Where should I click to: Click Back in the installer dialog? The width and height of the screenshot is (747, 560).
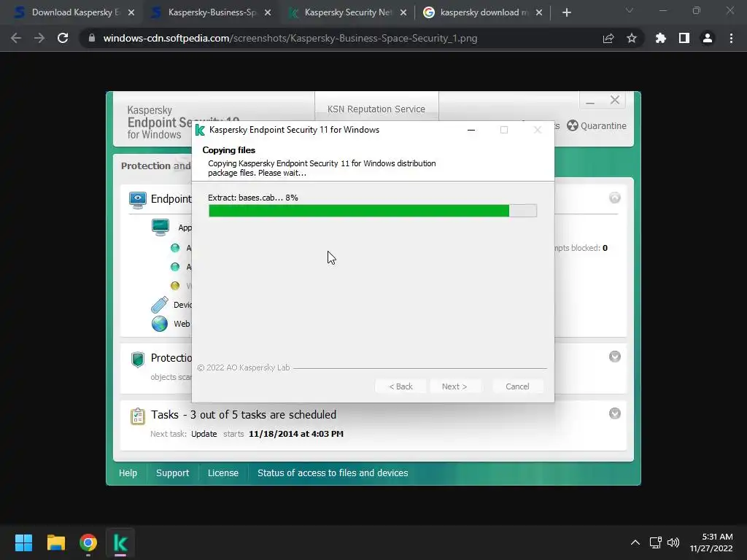[400, 386]
